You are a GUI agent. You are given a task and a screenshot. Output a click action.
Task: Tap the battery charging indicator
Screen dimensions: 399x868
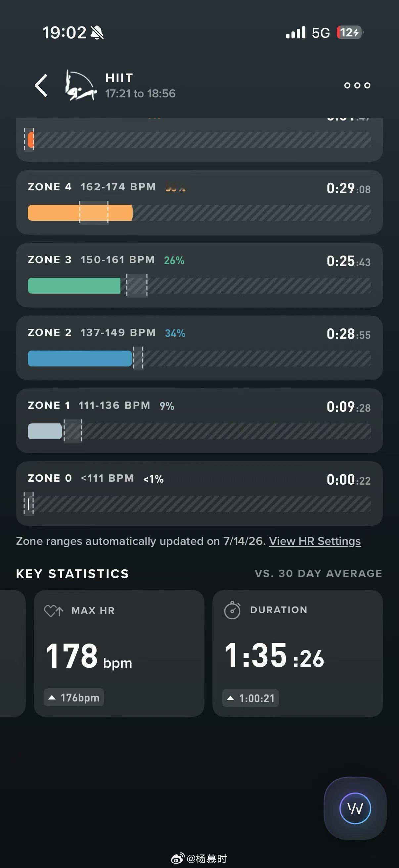tap(350, 33)
